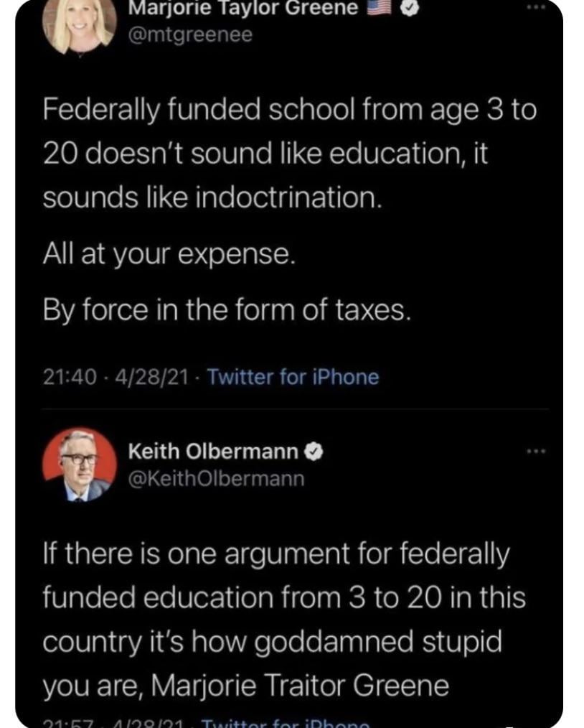The height and width of the screenshot is (728, 584).
Task: Click the cut-off Twitter for iPhone link at bottom
Action: [x=285, y=724]
